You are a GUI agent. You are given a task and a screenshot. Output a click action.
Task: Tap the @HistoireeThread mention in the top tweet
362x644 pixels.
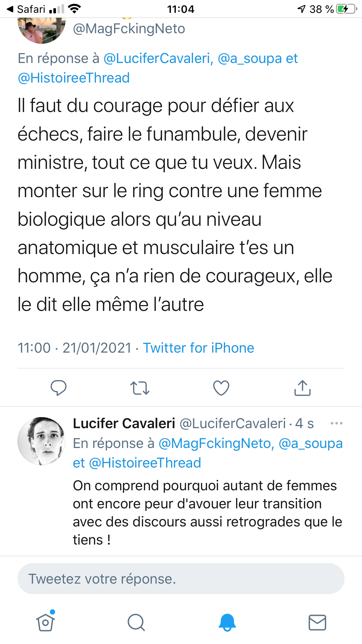(74, 78)
